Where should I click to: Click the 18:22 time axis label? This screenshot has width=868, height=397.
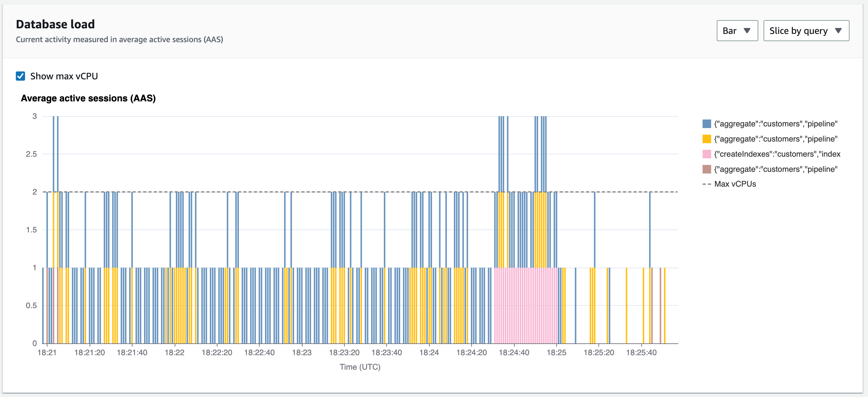click(x=175, y=353)
